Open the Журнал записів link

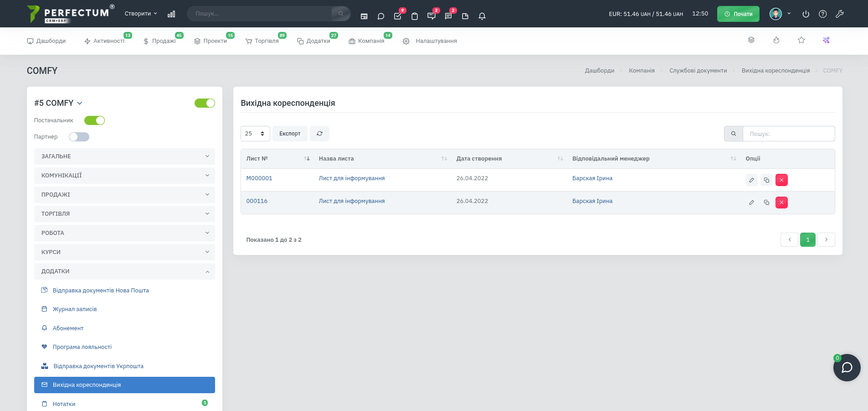(75, 309)
